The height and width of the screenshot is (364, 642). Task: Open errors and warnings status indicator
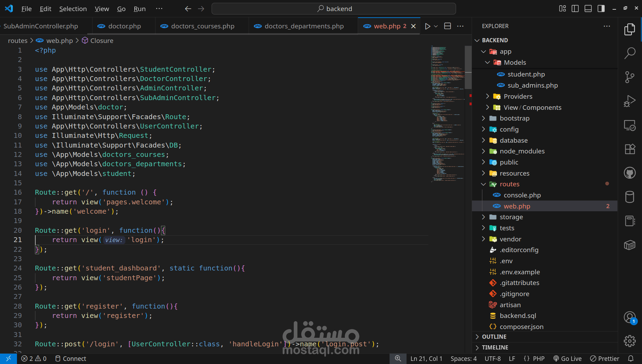(34, 358)
